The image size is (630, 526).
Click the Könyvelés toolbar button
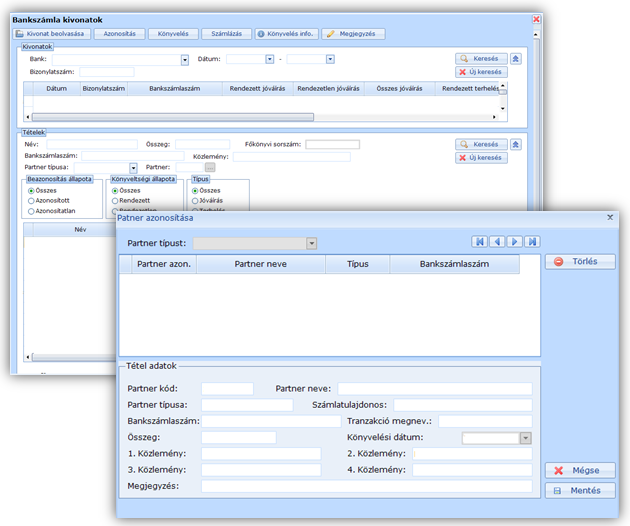tap(173, 34)
